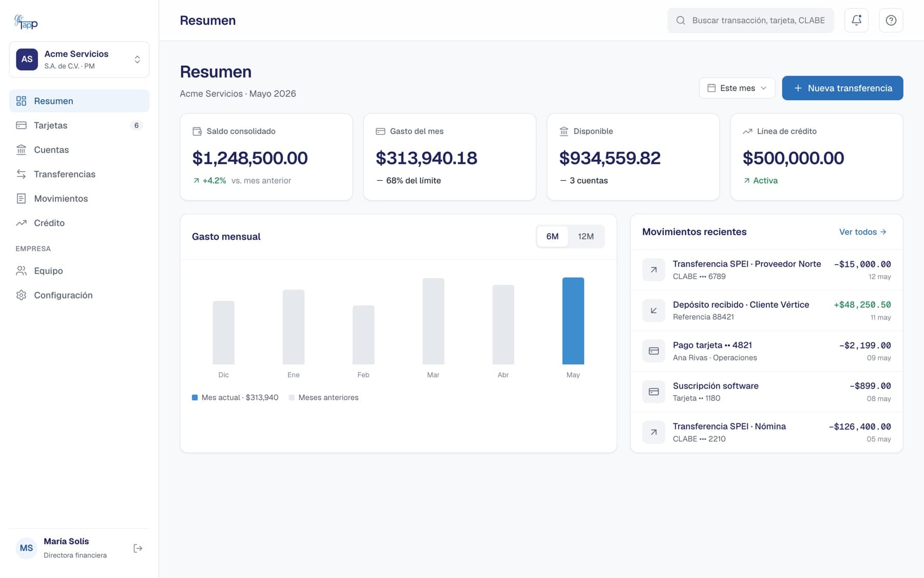Open Configuración under Empresa
The height and width of the screenshot is (578, 924).
click(x=79, y=295)
